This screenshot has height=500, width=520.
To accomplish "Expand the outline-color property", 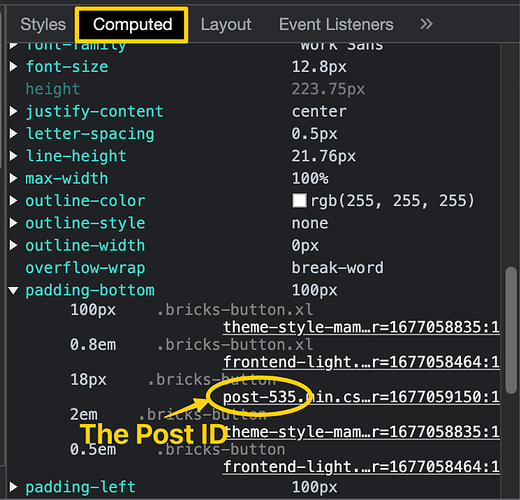I will tap(14, 201).
